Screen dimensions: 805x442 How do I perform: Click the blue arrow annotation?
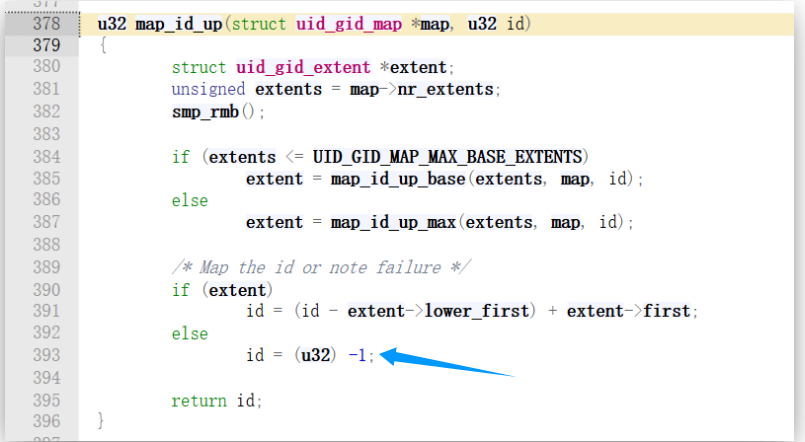point(446,361)
